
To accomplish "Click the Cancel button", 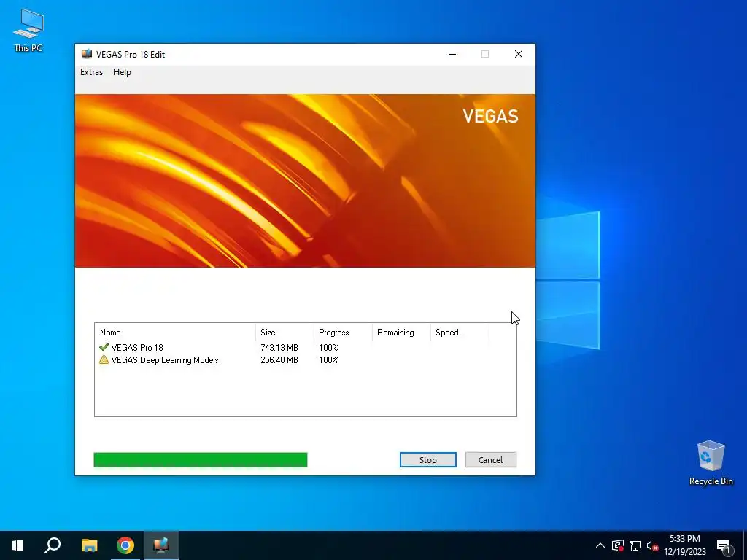I will 491,460.
